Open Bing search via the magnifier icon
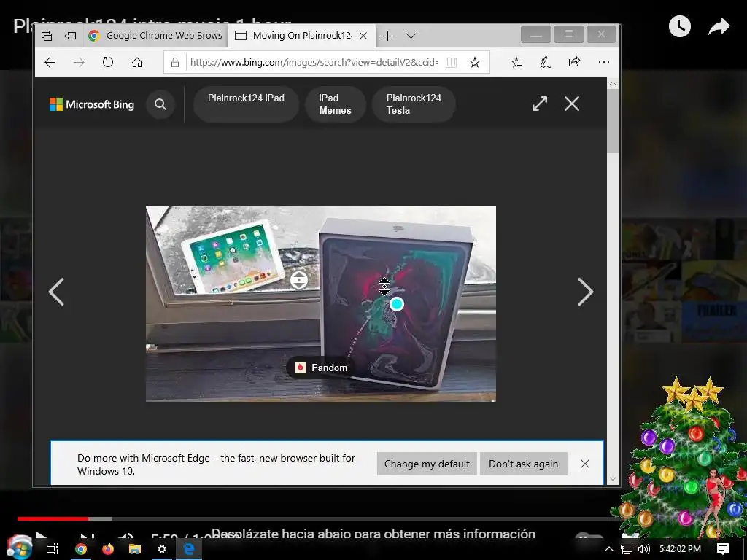 [160, 104]
